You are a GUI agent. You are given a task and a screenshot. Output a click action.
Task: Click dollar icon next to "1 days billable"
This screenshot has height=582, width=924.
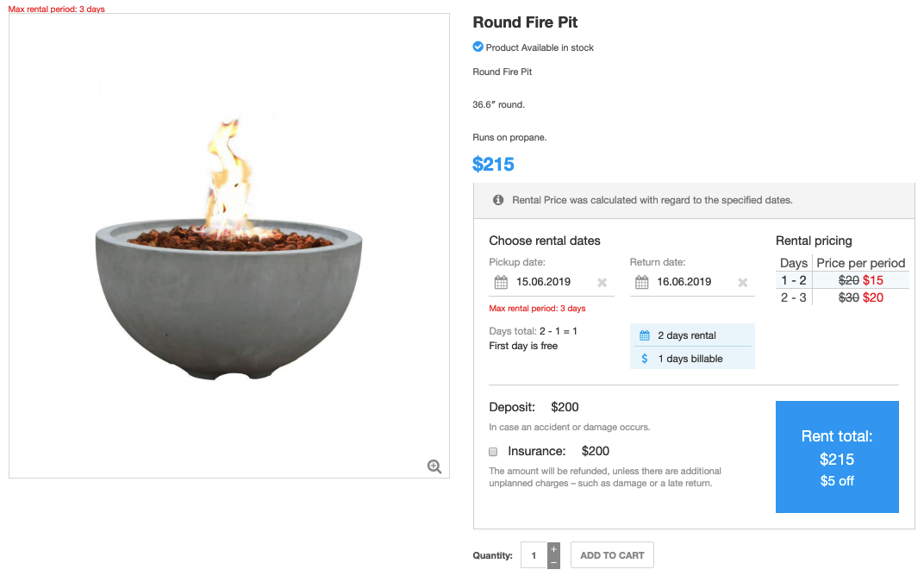coord(645,359)
